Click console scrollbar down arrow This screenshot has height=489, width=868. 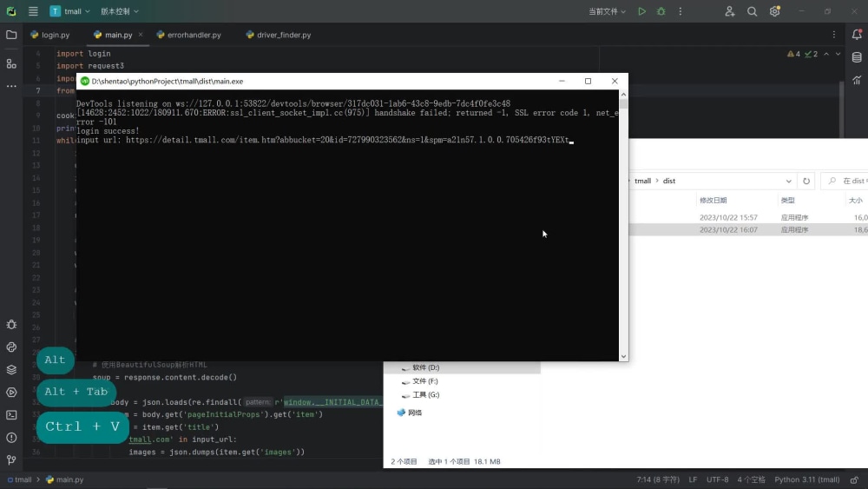coord(623,357)
